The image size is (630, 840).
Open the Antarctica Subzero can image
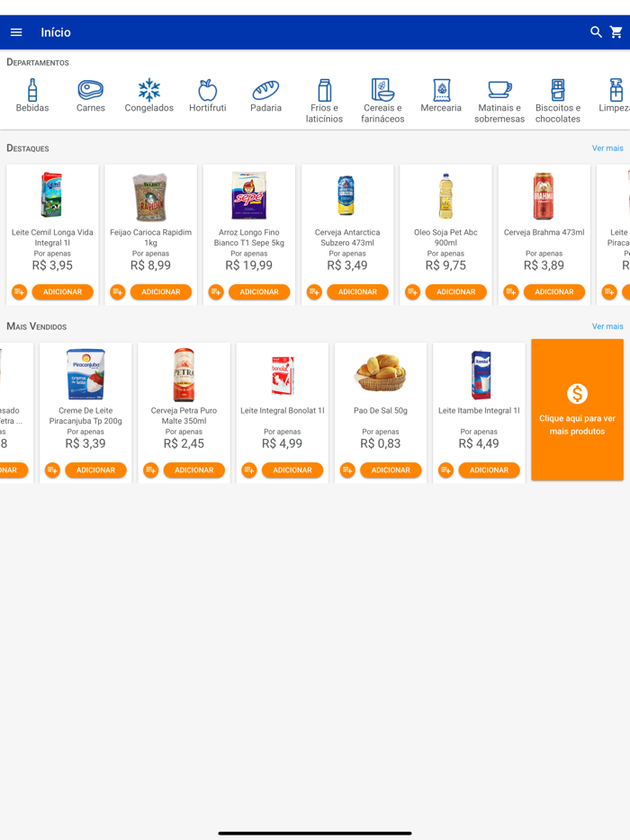click(346, 195)
